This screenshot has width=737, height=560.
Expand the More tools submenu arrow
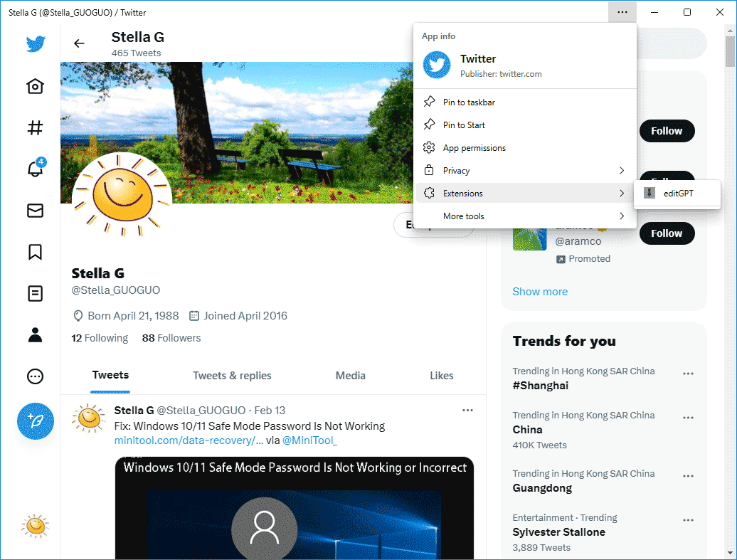(x=621, y=216)
